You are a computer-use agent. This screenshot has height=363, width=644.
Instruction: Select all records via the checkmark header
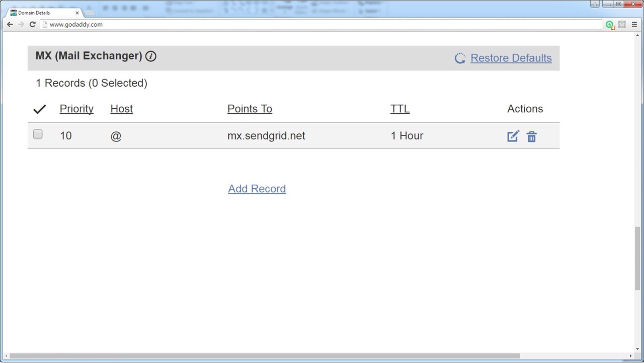[x=40, y=109]
